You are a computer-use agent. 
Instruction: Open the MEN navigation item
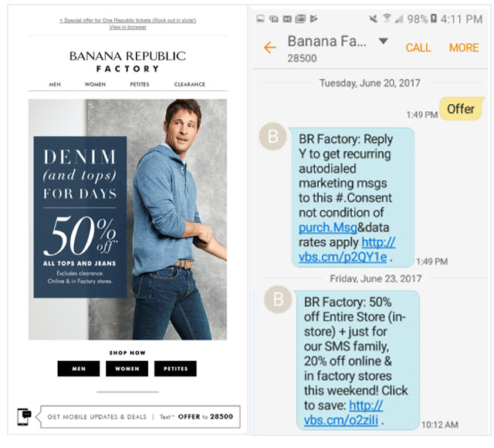55,84
